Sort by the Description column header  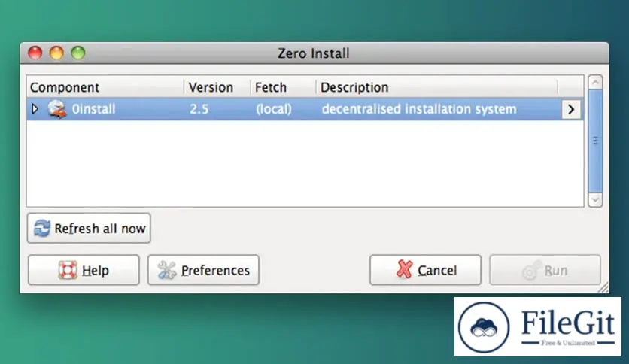coord(437,87)
